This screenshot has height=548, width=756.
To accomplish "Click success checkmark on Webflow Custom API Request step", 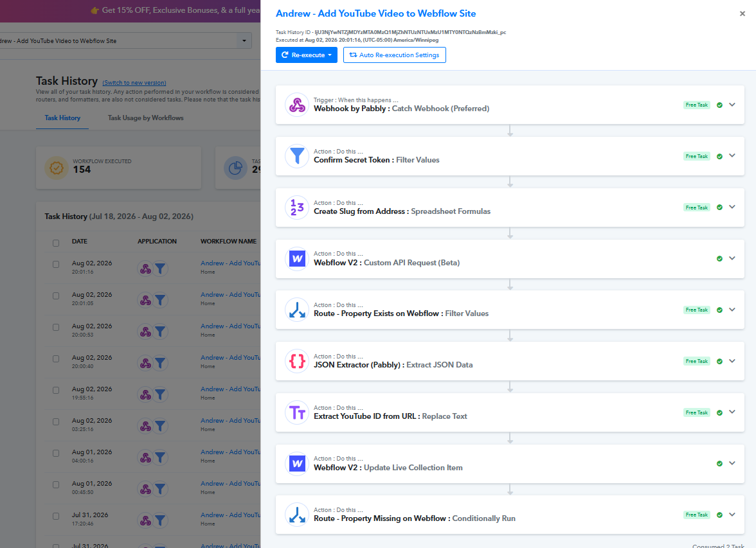I will 719,259.
